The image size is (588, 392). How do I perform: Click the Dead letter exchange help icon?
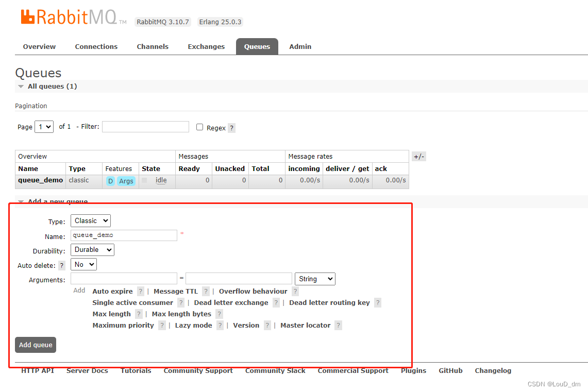click(x=276, y=302)
